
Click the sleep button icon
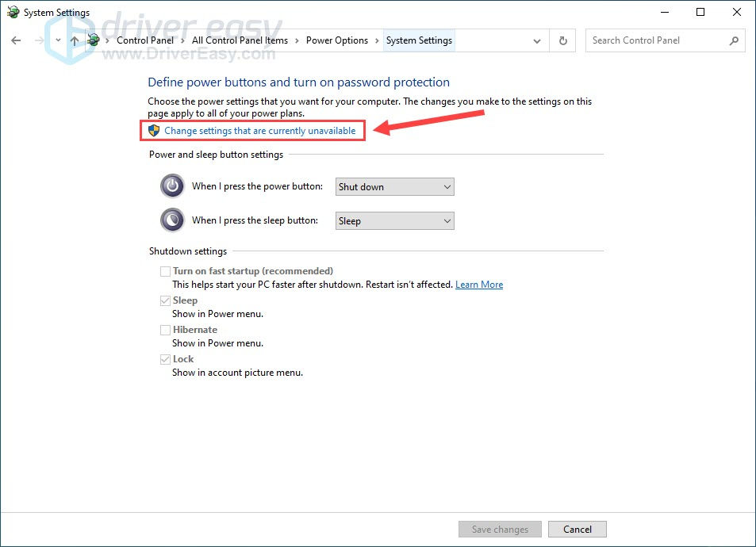[x=172, y=220]
